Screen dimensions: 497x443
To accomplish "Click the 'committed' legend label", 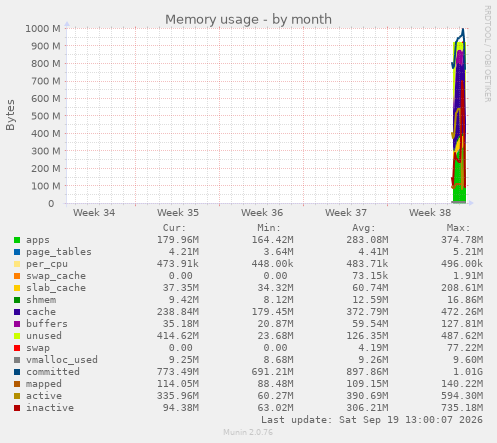I will (53, 372).
